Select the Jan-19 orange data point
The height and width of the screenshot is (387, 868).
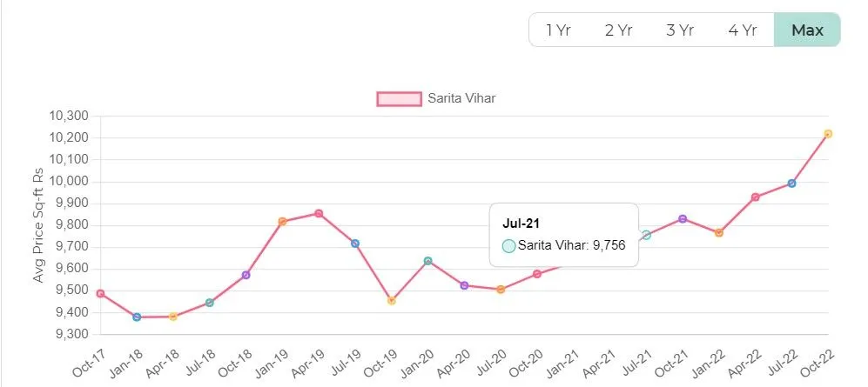[282, 222]
